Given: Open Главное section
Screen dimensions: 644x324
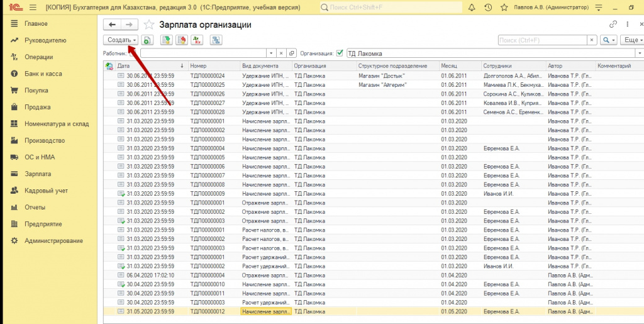Looking at the screenshot, I should [36, 23].
